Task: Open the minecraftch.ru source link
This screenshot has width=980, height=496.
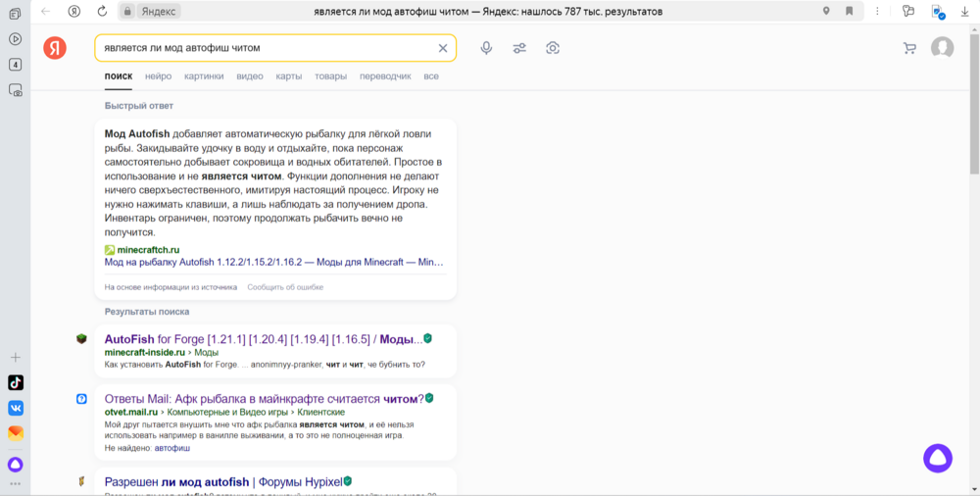Action: coord(148,250)
